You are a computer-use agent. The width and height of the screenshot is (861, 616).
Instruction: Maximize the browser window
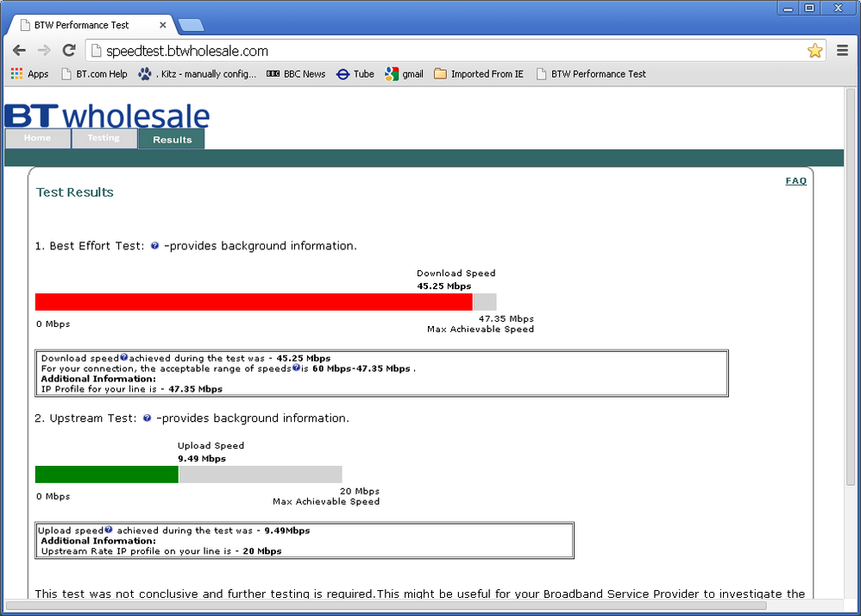(809, 9)
